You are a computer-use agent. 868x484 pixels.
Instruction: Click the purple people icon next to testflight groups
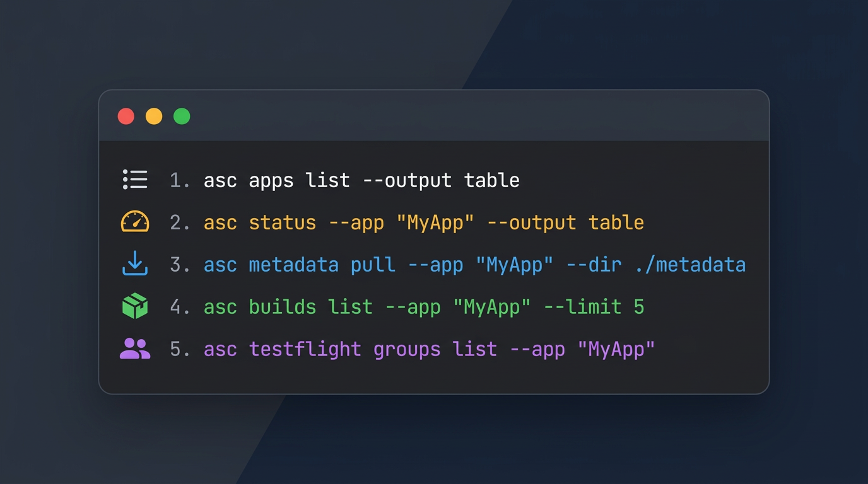tap(134, 349)
